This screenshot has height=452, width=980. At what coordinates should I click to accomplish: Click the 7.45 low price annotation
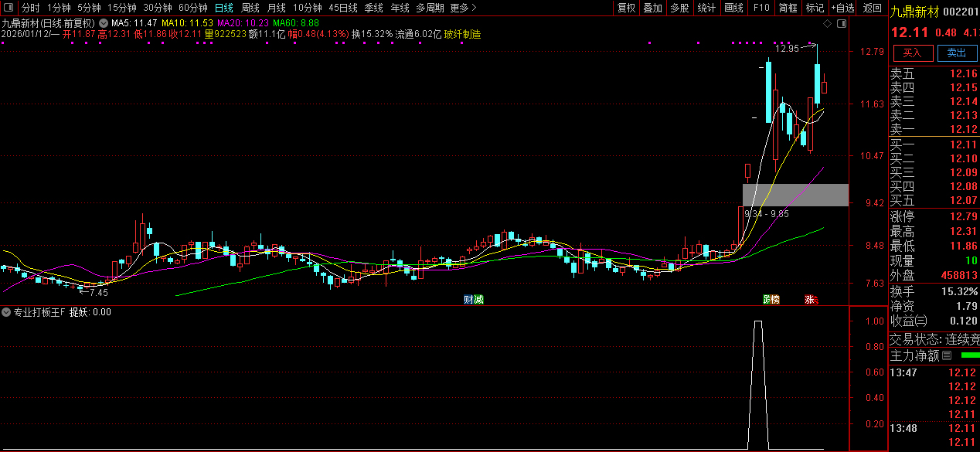pos(98,293)
